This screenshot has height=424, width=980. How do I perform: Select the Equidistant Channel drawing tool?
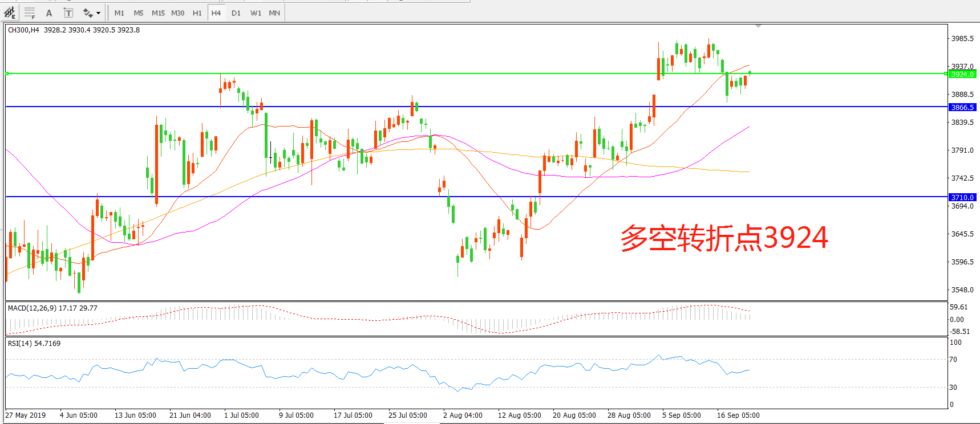10,13
